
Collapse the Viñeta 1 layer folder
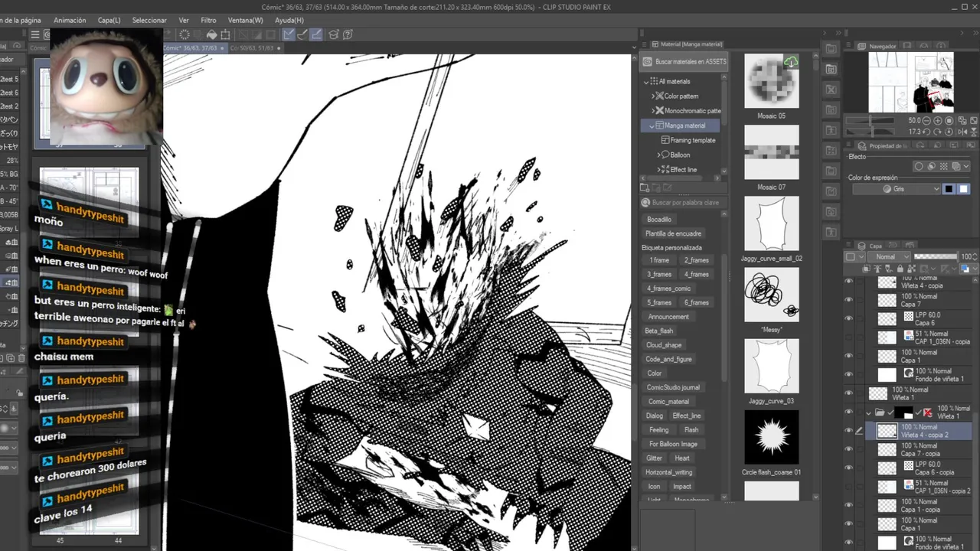tap(868, 412)
